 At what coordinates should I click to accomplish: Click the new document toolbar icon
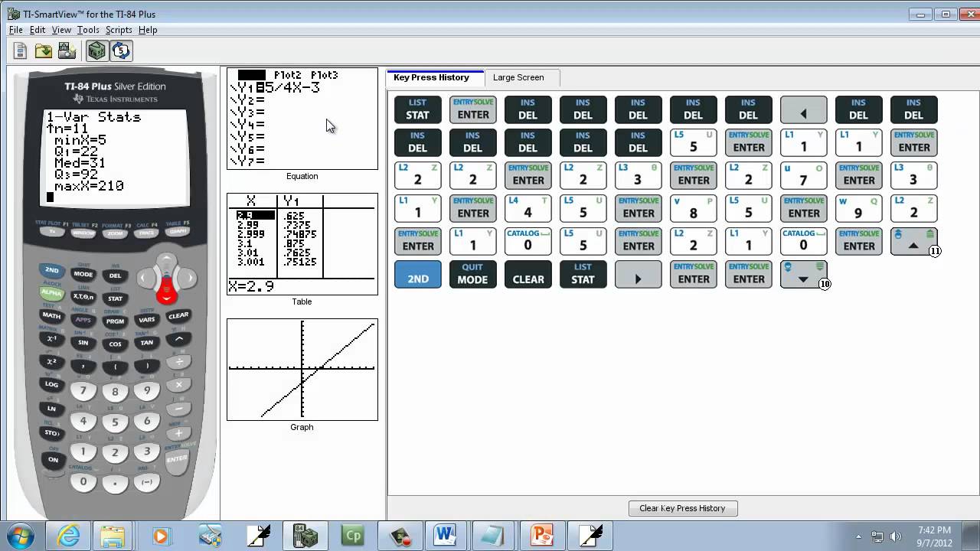(x=20, y=51)
